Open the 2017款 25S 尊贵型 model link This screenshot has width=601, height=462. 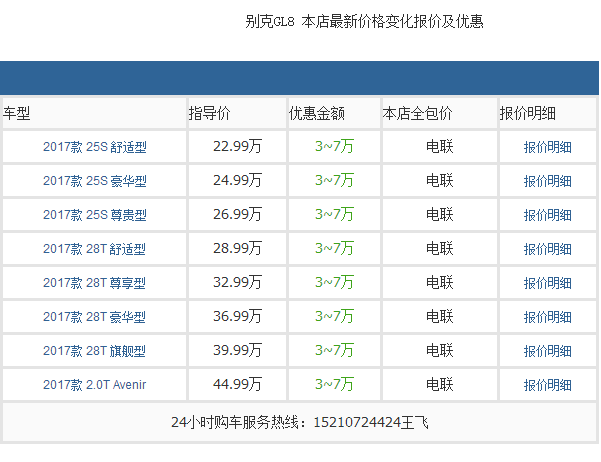point(95,215)
